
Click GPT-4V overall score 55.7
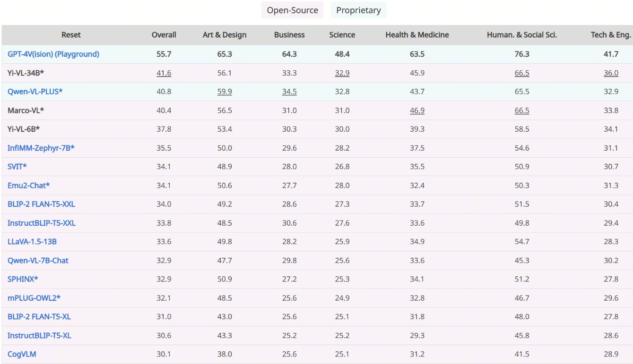tap(164, 54)
